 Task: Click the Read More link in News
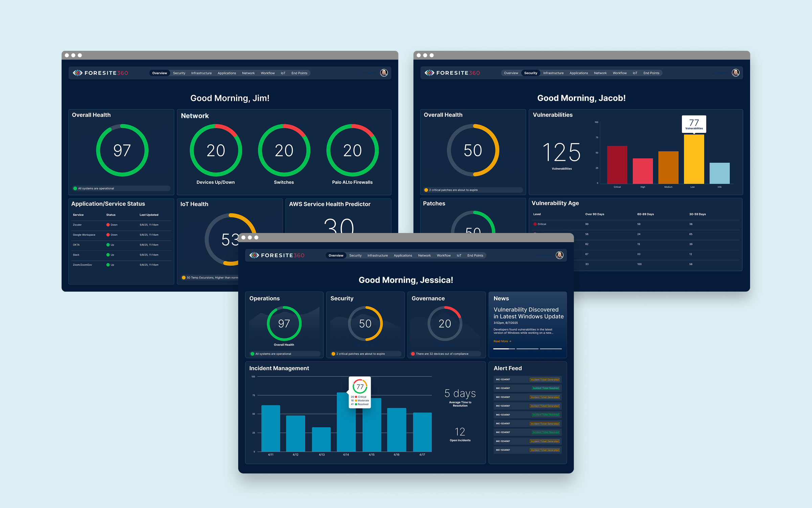pos(502,341)
